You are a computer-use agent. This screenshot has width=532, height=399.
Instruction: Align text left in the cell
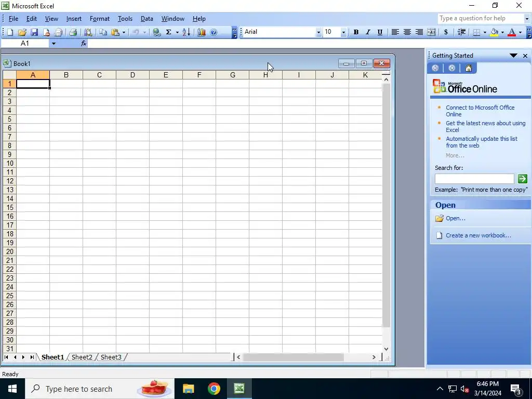click(x=395, y=32)
